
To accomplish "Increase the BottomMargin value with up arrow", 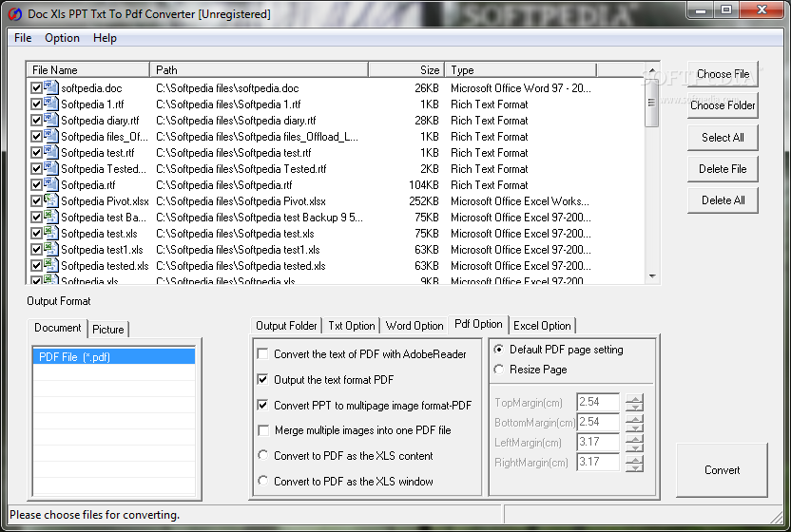I will pyautogui.click(x=635, y=419).
